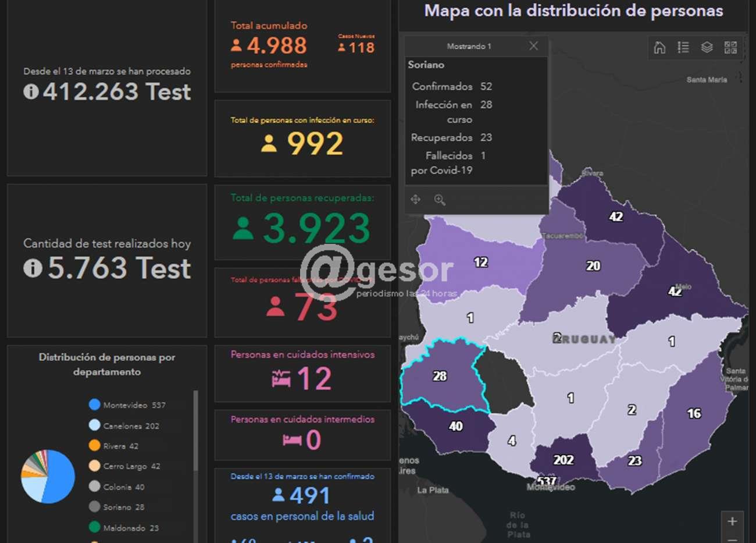Toggle Rivera 42 legend entry
Viewport: 756px width, 543px height.
114,446
